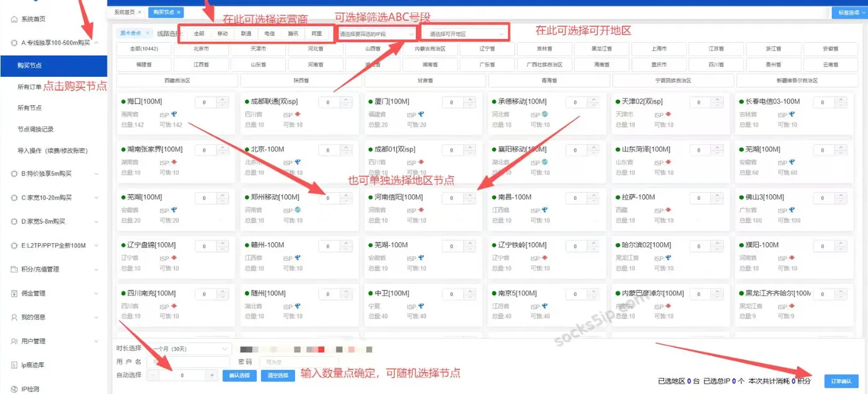Open 时长选择 duration dropdown
Image resolution: width=868 pixels, height=394 pixels.
[188, 349]
